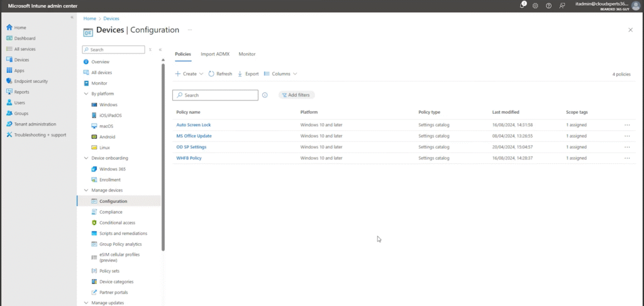The height and width of the screenshot is (306, 644).
Task: Click the feedback icon in header
Action: pyautogui.click(x=562, y=6)
